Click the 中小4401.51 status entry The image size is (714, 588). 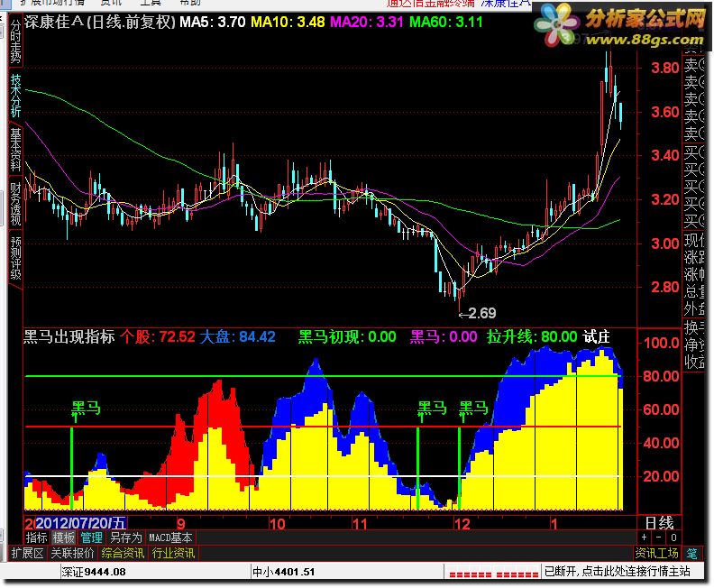pyautogui.click(x=283, y=572)
